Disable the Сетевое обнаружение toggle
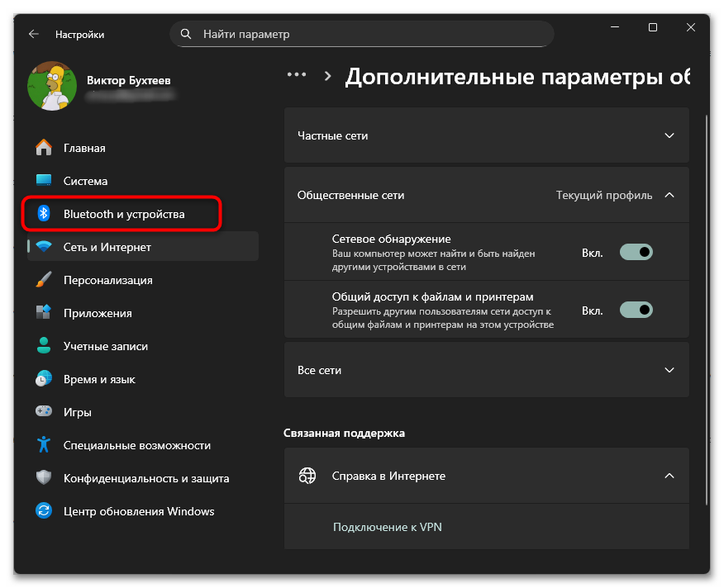724x588 pixels. coord(636,251)
